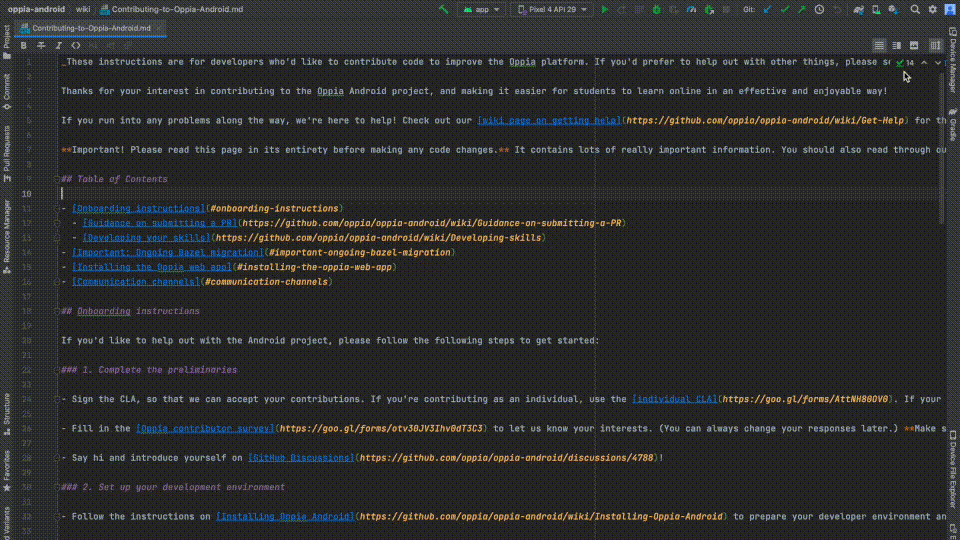
Task: Sync project with Gradle files icon
Action: (x=858, y=9)
